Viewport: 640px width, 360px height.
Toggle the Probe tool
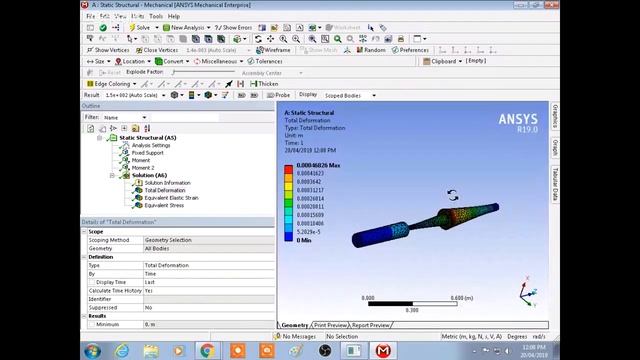point(278,95)
